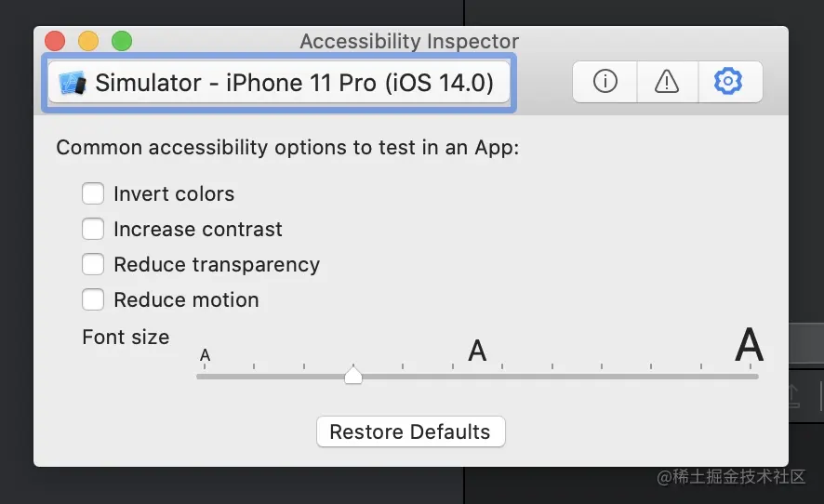Click the green zoom window button
This screenshot has height=504, width=824.
(x=122, y=41)
